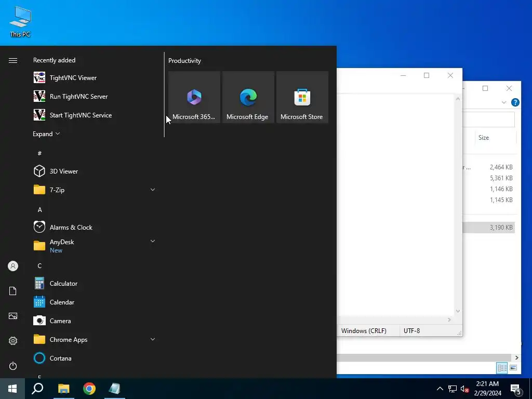Viewport: 532px width, 399px height.
Task: Open Microsoft Store tile
Action: point(302,97)
